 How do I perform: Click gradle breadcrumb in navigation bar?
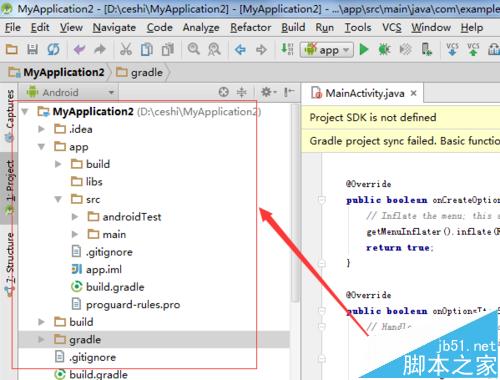[140, 72]
